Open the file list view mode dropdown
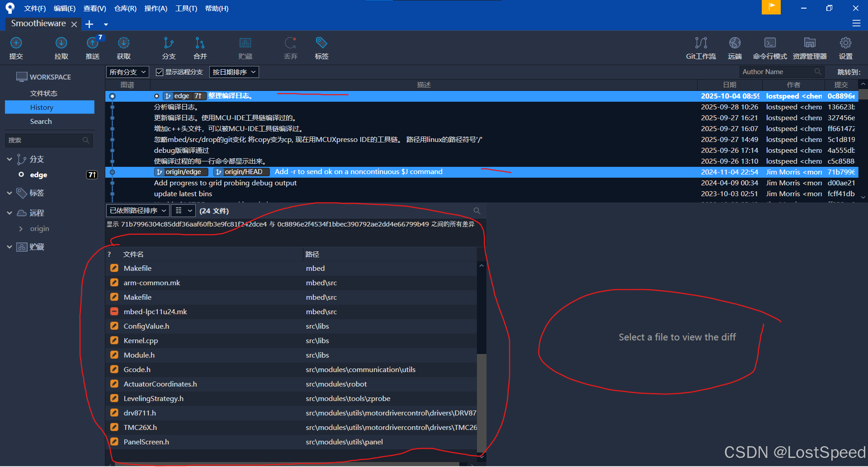 (x=184, y=211)
